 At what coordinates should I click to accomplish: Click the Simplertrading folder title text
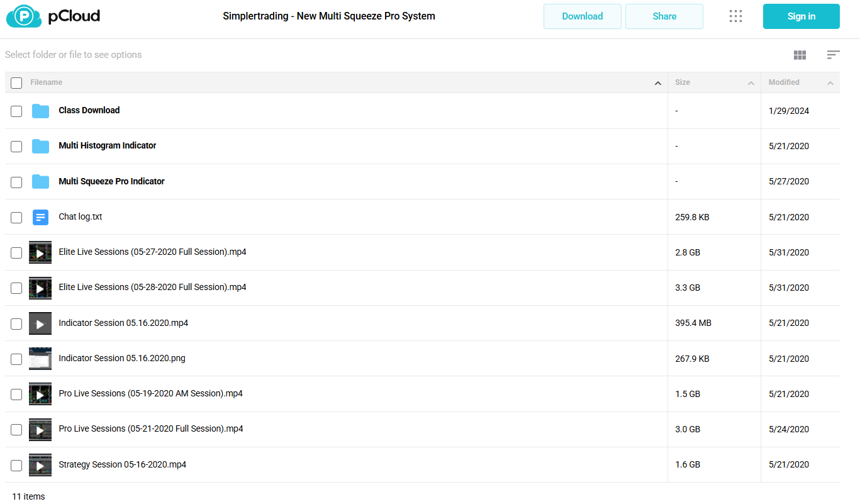329,16
